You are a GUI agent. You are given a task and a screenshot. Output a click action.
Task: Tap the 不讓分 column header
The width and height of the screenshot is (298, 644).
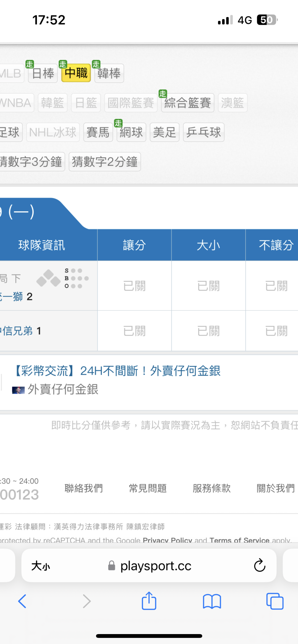click(x=272, y=245)
